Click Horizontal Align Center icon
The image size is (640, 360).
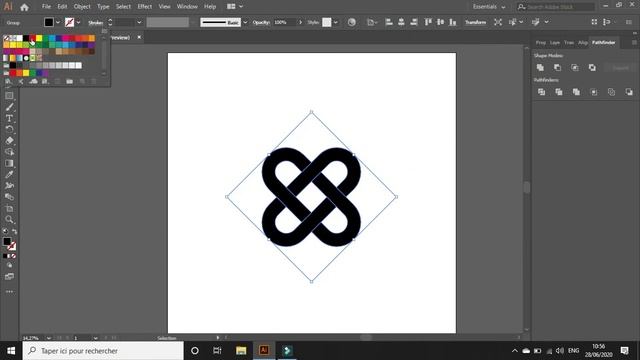coord(401,22)
